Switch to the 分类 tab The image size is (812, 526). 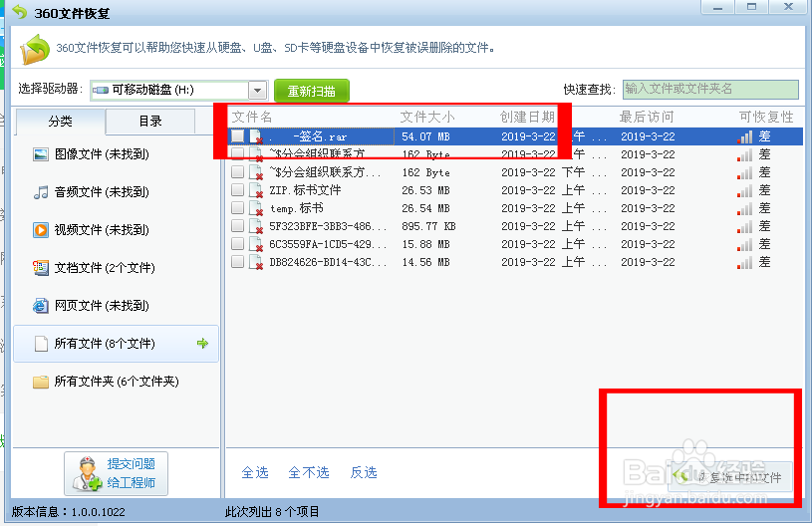(x=60, y=122)
